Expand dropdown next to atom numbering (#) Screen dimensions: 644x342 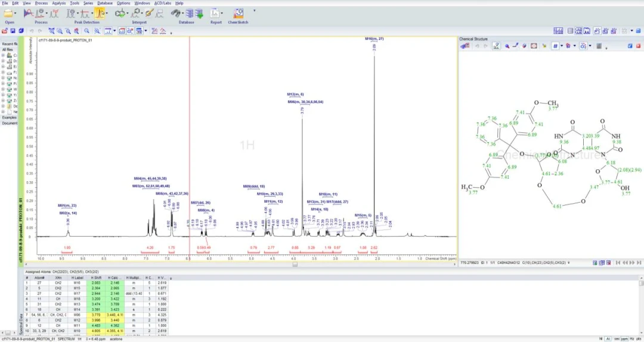[x=562, y=46]
